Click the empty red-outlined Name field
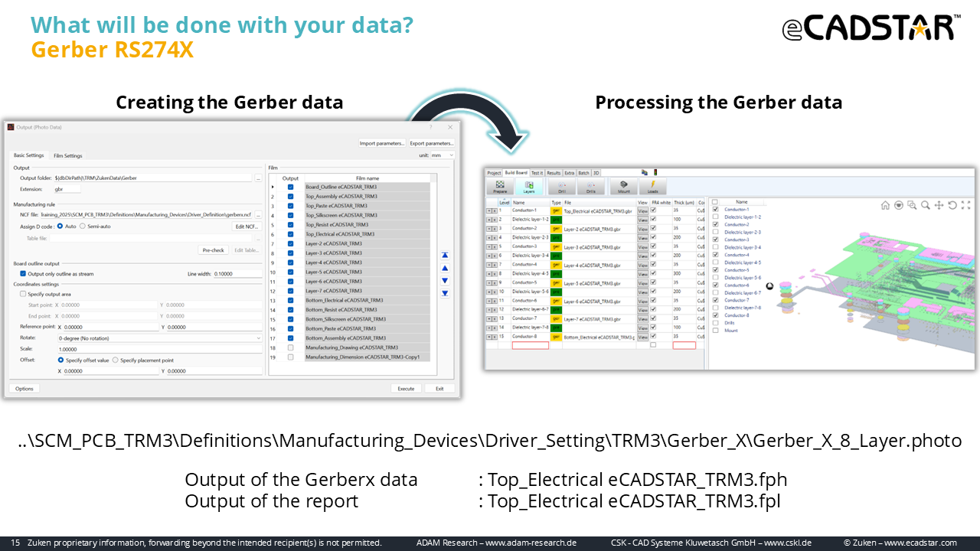The image size is (980, 551). [x=530, y=345]
